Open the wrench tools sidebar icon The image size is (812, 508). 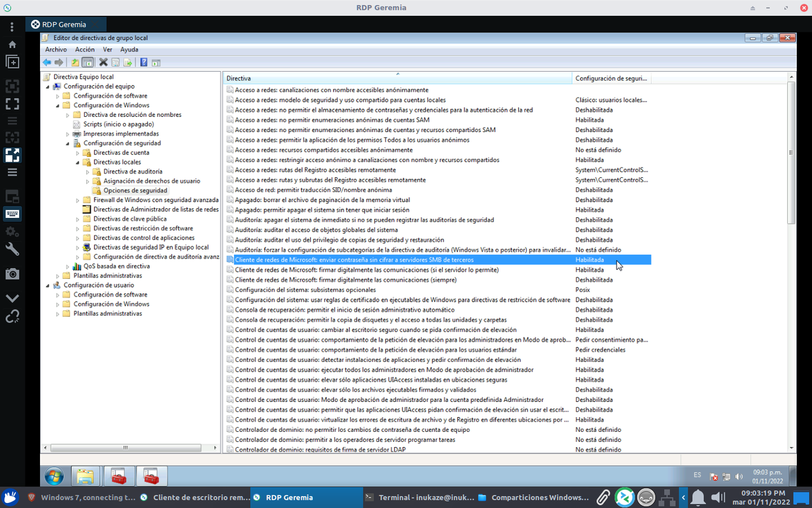click(12, 248)
